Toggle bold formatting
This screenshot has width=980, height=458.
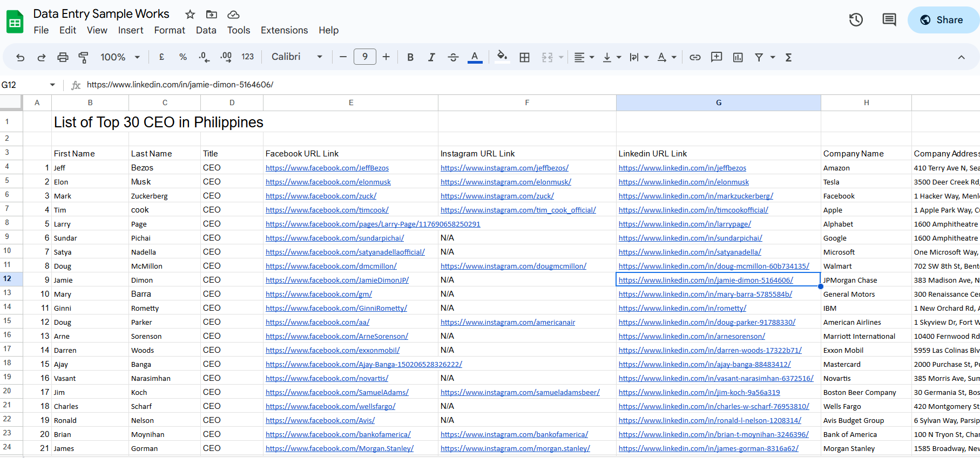click(410, 57)
